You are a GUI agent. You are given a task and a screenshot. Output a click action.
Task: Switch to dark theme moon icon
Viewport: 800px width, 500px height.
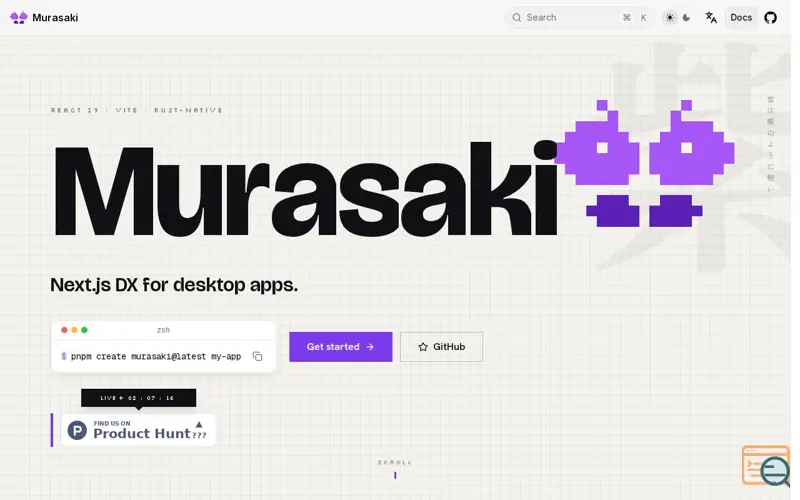pyautogui.click(x=686, y=17)
